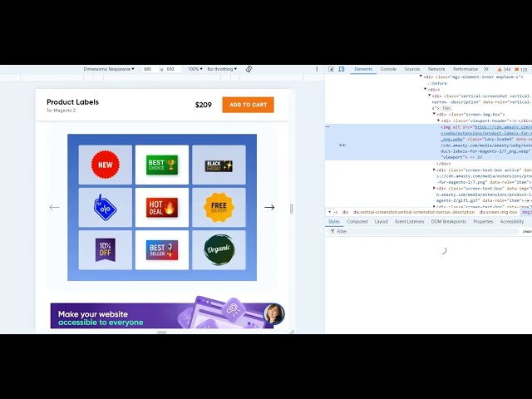Switch to the Console tab
The image size is (532, 399).
tap(388, 69)
